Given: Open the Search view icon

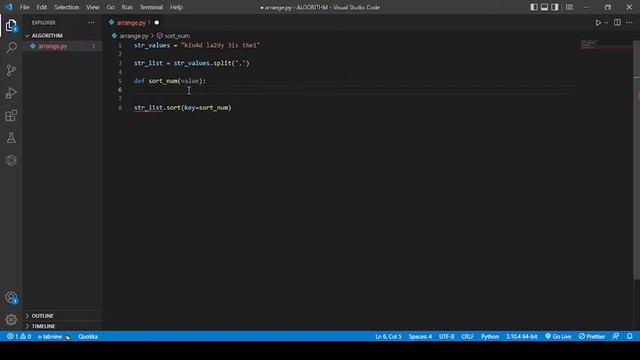Looking at the screenshot, I should point(11,48).
